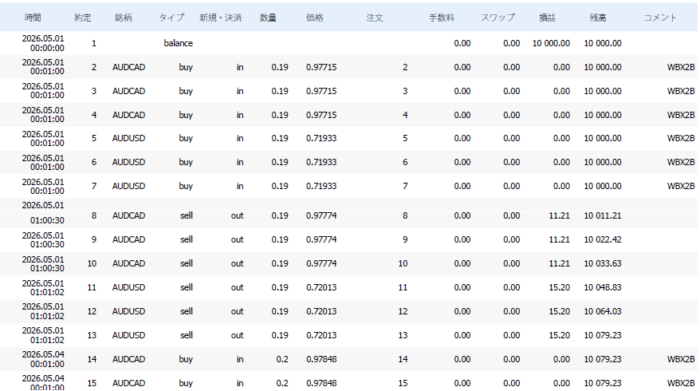The width and height of the screenshot is (700, 391).
Task: Click the profit 15.20 in deal 12 row
Action: (x=559, y=312)
